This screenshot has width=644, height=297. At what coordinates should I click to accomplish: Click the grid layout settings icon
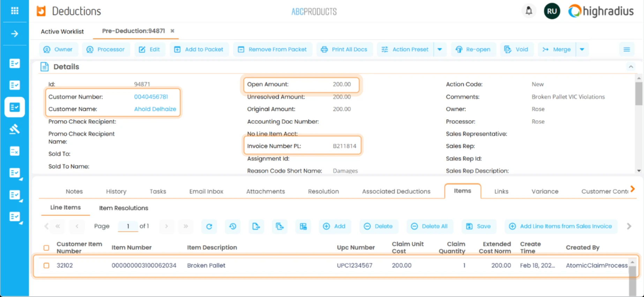[303, 227]
